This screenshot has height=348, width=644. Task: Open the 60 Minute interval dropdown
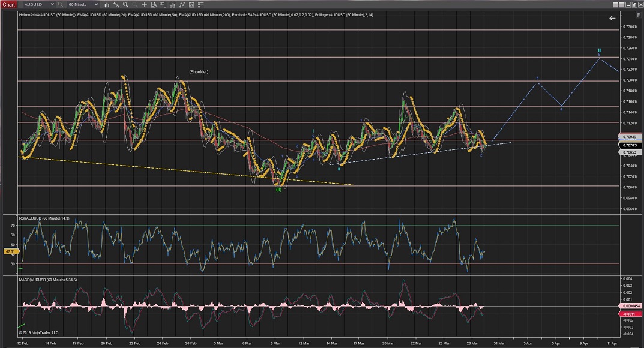pyautogui.click(x=83, y=5)
